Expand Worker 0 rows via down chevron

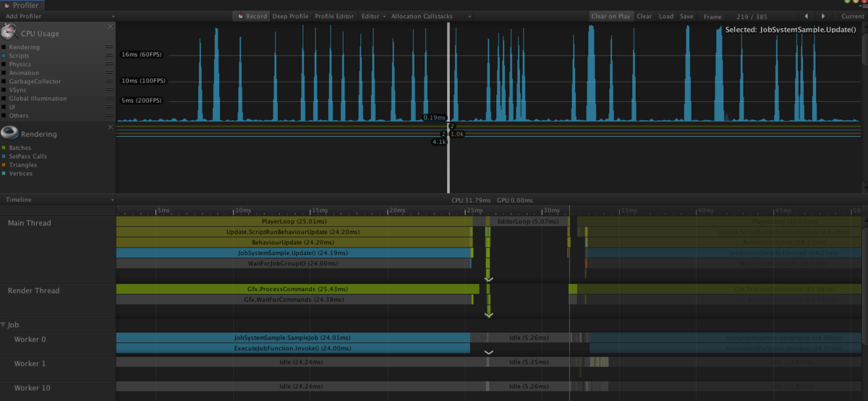pyautogui.click(x=488, y=353)
